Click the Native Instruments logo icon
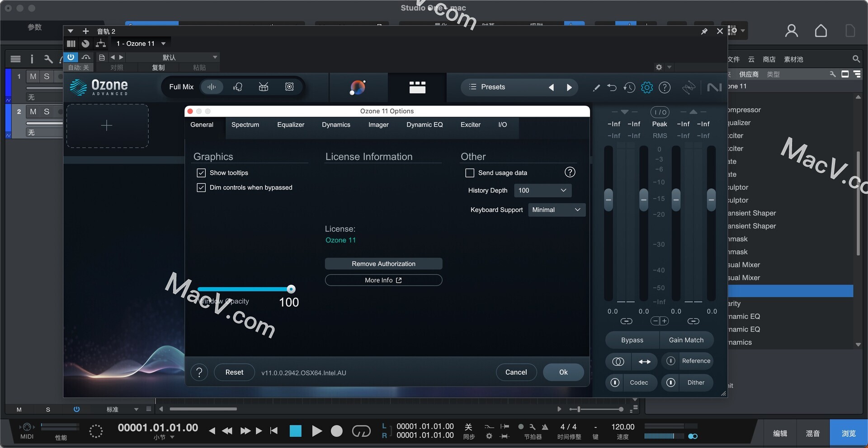 coord(714,87)
